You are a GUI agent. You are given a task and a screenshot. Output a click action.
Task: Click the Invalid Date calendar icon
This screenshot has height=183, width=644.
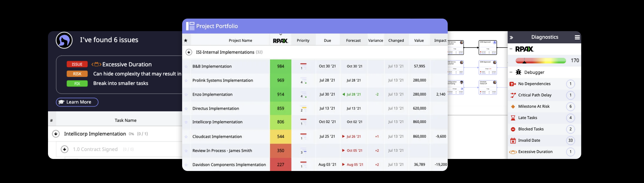[513, 141]
